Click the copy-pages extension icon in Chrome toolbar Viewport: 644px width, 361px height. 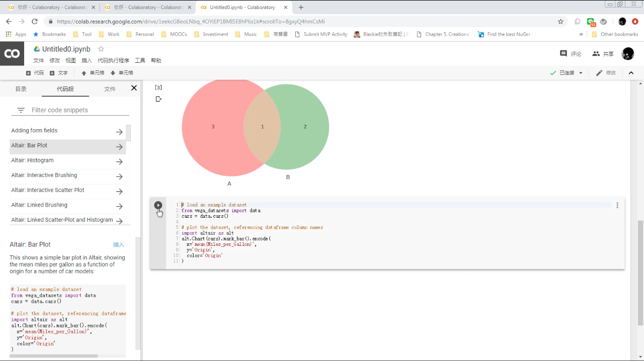coord(578,22)
